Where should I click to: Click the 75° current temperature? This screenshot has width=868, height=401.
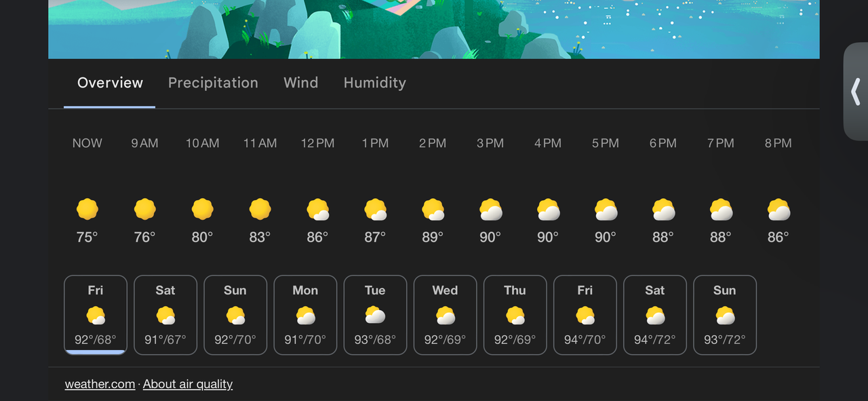click(87, 237)
